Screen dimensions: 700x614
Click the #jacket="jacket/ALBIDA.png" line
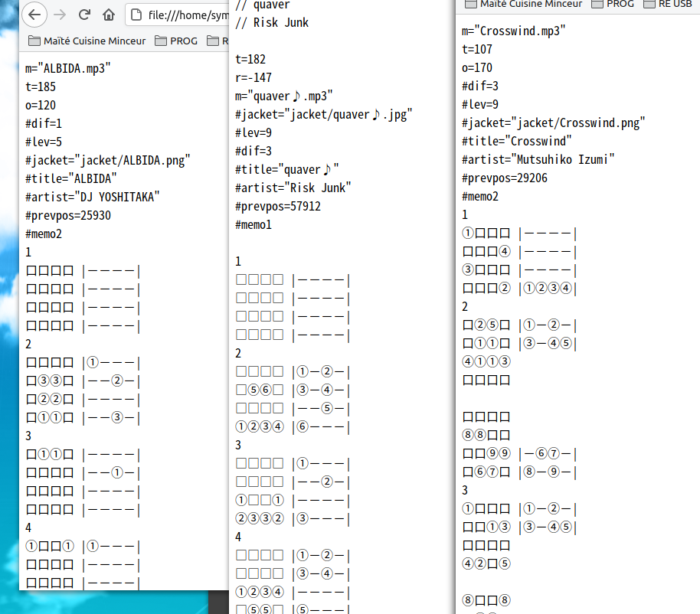(x=107, y=161)
